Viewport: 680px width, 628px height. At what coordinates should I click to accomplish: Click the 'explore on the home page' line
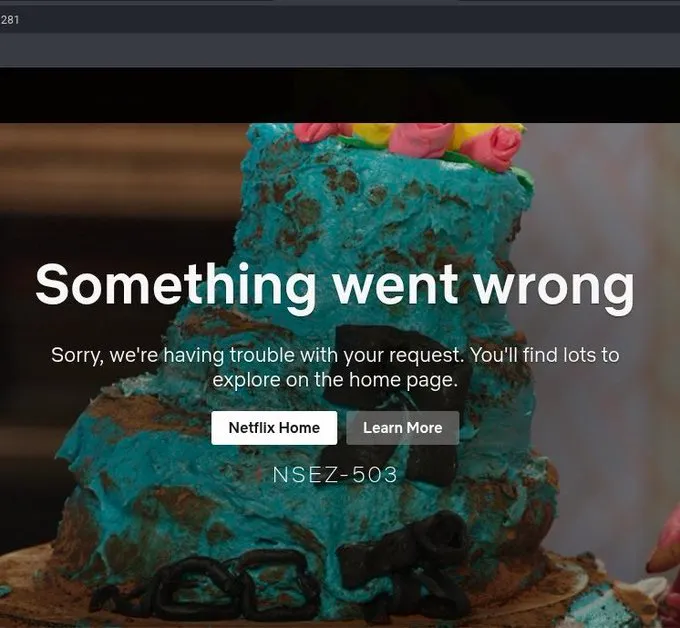pos(335,380)
